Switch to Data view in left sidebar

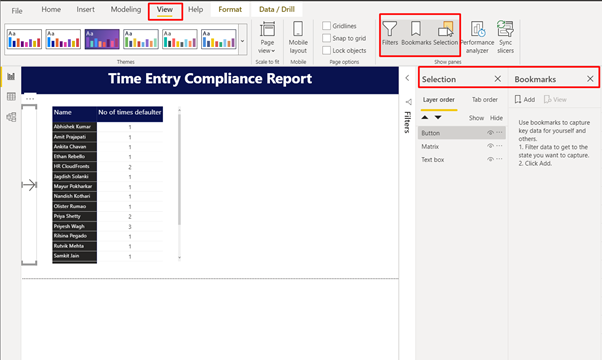11,97
